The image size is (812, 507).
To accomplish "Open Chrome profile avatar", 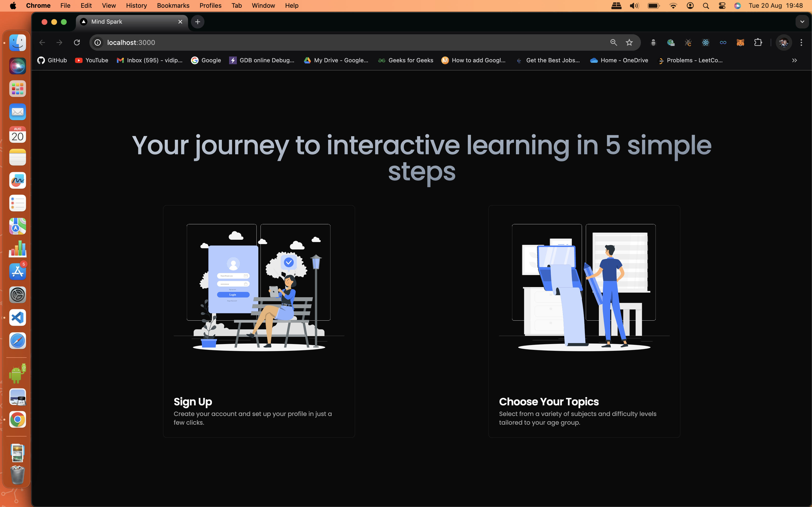I will [783, 42].
